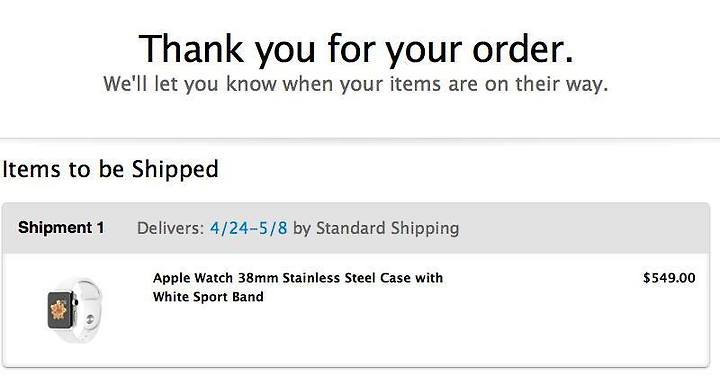The height and width of the screenshot is (376, 720).
Task: Click the Items to be Shipped heading
Action: (110, 169)
